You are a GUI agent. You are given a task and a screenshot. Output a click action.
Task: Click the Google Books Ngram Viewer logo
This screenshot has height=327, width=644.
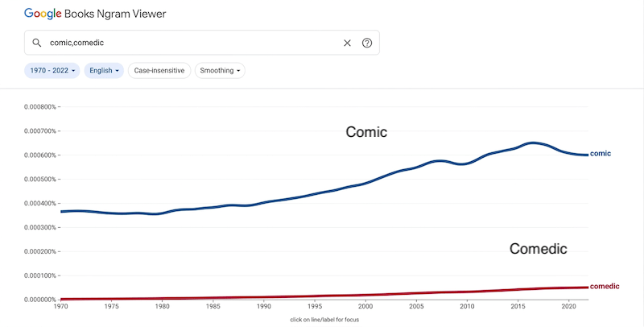[x=100, y=14]
